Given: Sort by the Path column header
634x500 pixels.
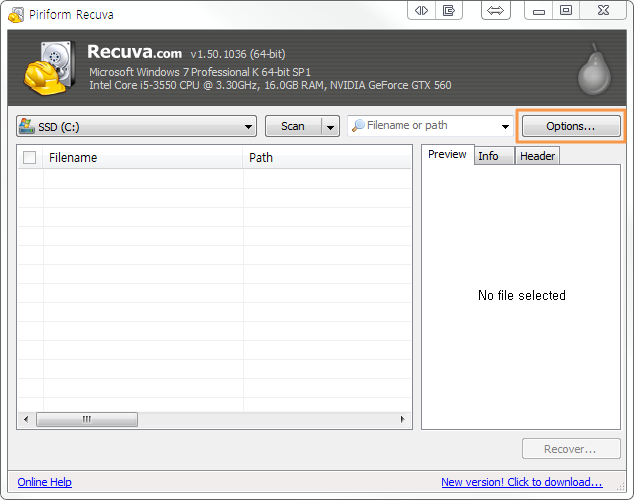Looking at the screenshot, I should click(327, 157).
